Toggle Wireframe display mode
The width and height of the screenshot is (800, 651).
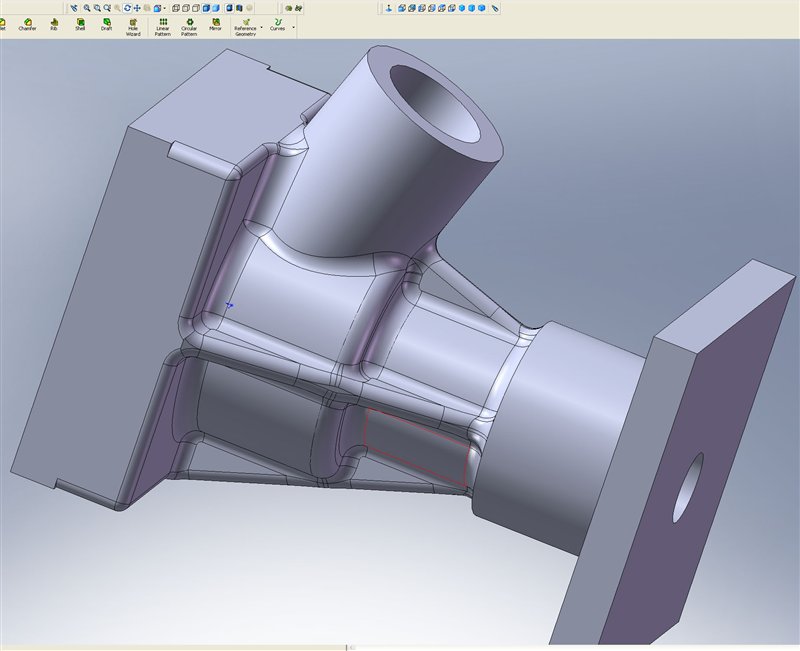click(x=174, y=7)
